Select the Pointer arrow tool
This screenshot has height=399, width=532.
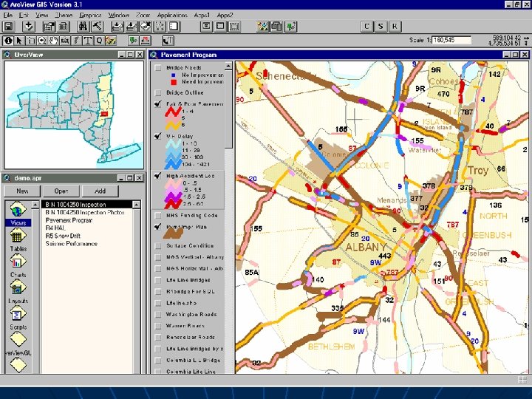point(20,41)
